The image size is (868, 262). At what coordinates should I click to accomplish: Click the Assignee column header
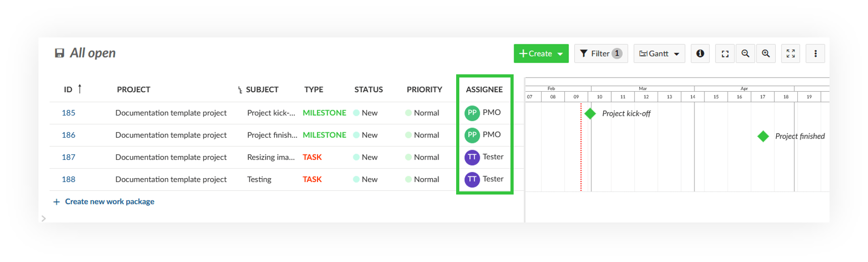point(484,90)
